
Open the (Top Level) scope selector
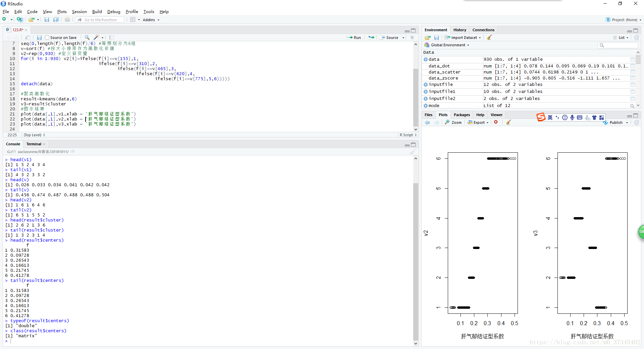pos(34,135)
